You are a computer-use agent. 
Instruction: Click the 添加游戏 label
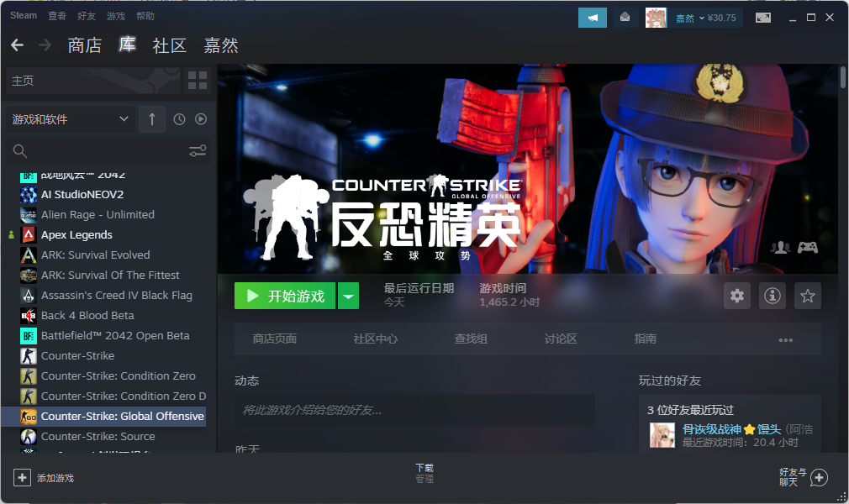click(55, 478)
